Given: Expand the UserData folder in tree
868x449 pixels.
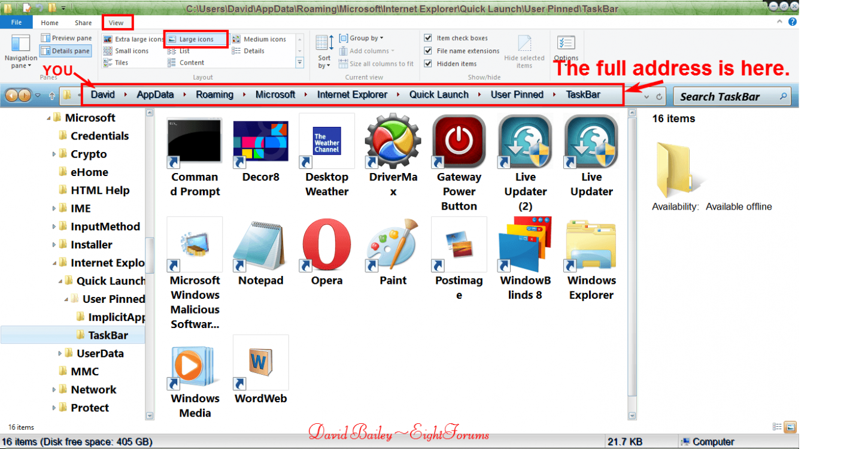Looking at the screenshot, I should coord(60,354).
